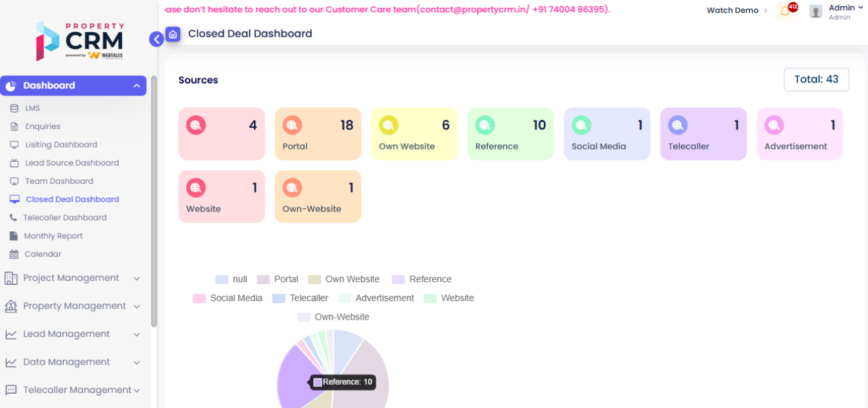Click the notification bell icon
The height and width of the screenshot is (408, 868).
(785, 11)
